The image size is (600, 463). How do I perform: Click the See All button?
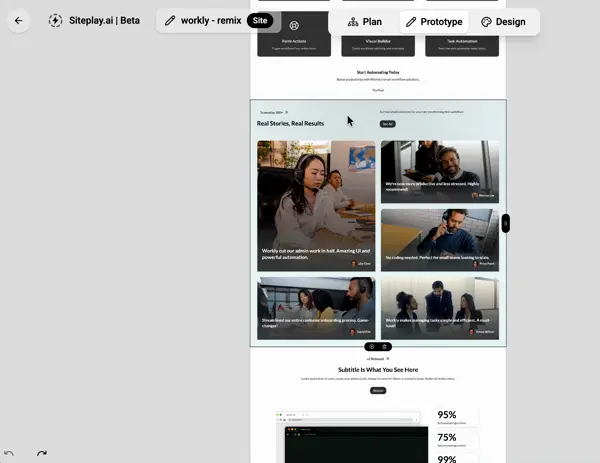point(388,124)
